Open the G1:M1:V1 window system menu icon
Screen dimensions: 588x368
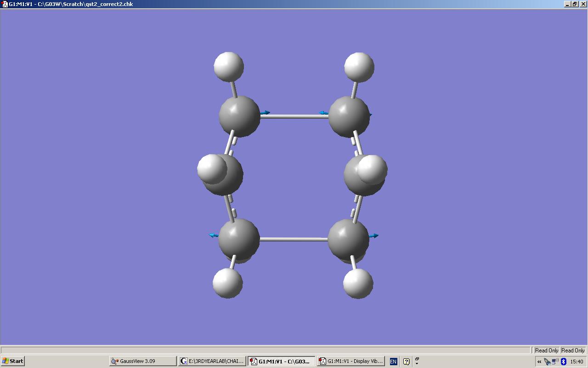click(x=5, y=4)
